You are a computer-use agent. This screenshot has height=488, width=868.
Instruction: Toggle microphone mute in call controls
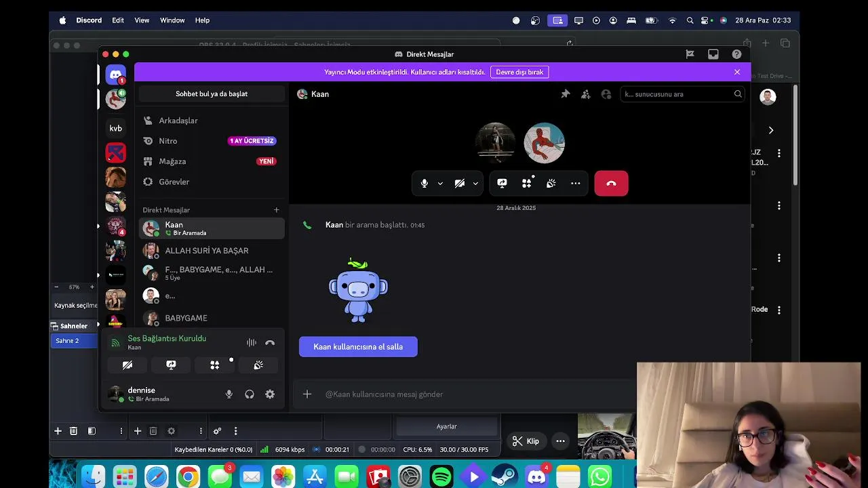click(425, 183)
